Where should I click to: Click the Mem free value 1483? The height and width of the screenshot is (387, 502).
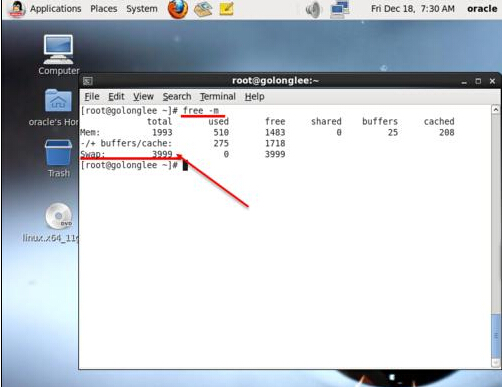click(275, 132)
